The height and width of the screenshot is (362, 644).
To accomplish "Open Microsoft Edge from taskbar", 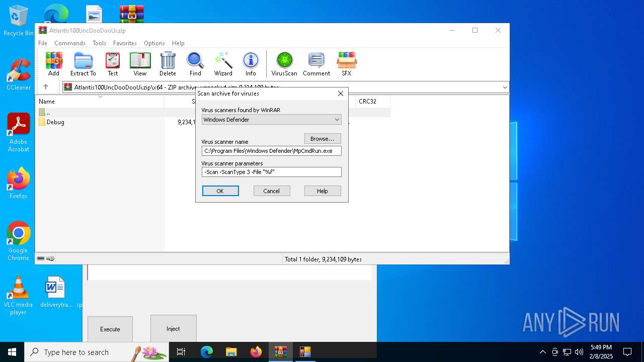I will 207,352.
